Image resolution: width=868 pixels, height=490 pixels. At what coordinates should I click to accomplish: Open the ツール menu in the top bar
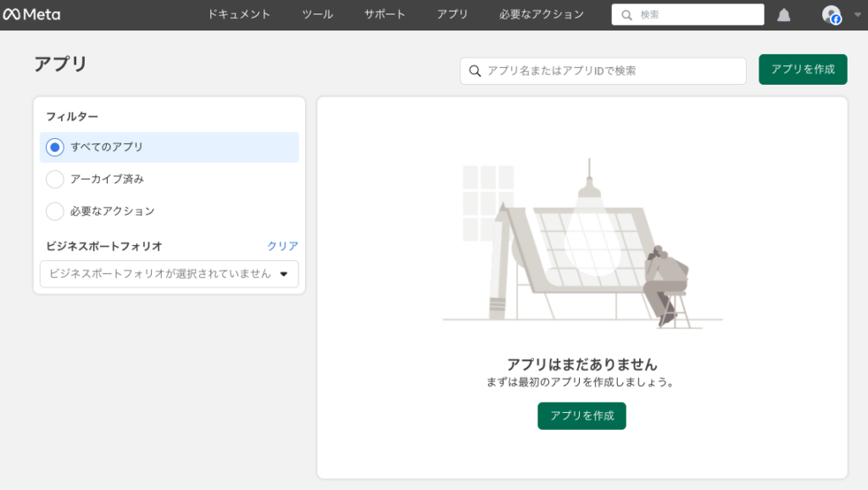[318, 14]
